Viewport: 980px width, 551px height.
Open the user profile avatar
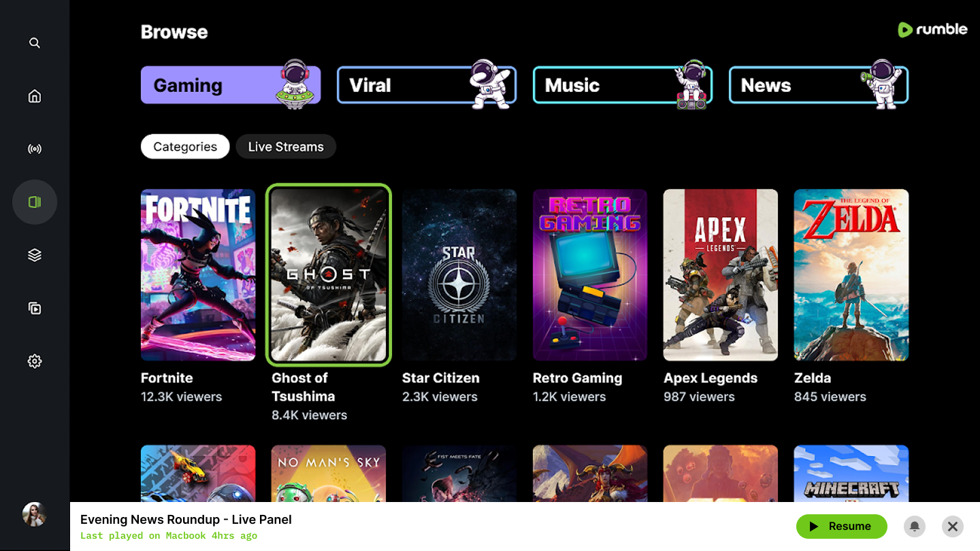(34, 514)
